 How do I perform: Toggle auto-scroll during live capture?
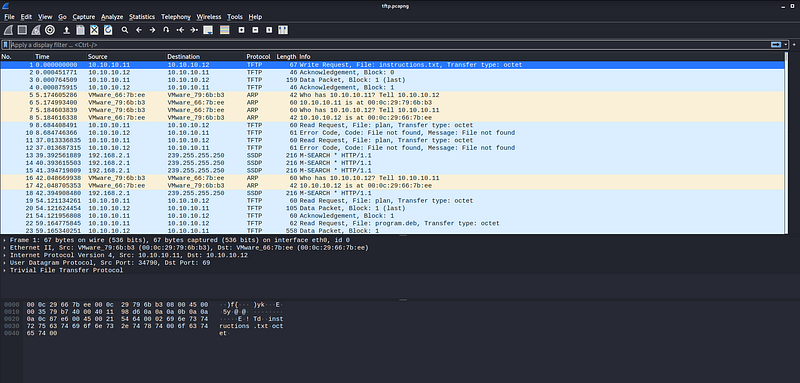point(208,30)
